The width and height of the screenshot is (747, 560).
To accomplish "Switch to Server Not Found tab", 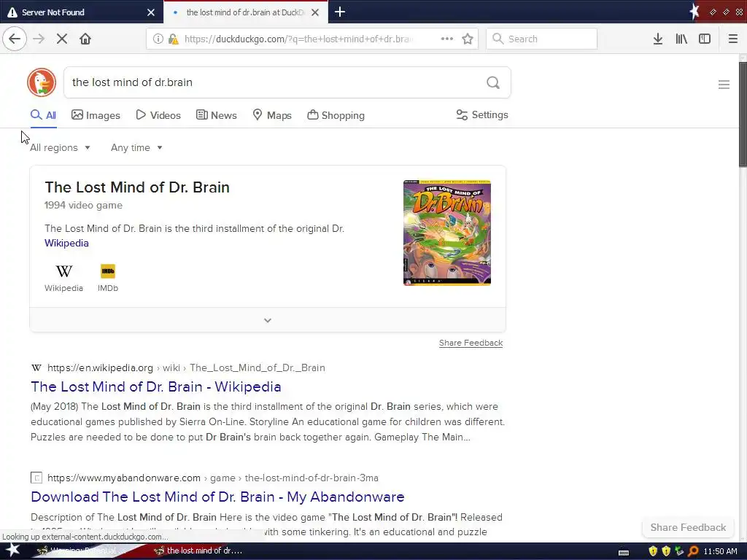I will [x=81, y=12].
